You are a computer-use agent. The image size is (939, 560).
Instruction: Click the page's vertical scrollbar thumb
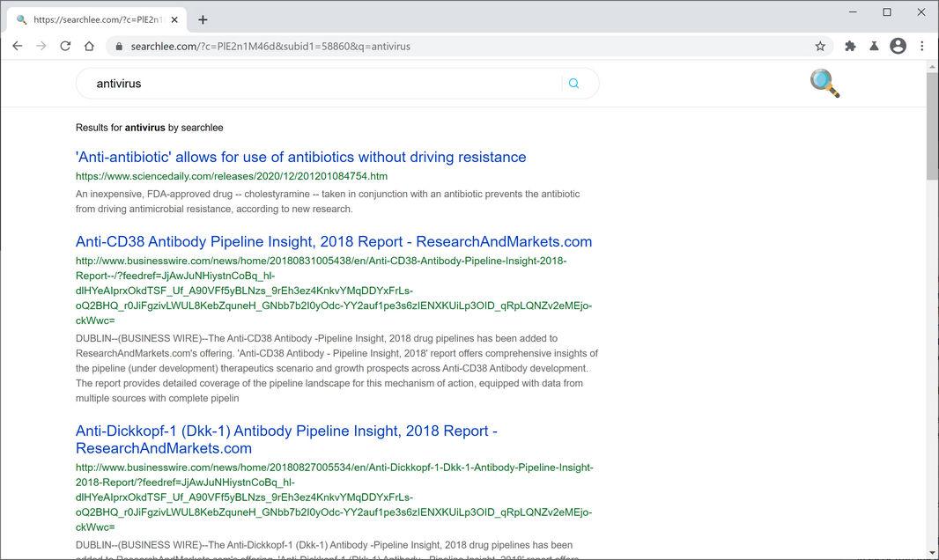pos(933,125)
